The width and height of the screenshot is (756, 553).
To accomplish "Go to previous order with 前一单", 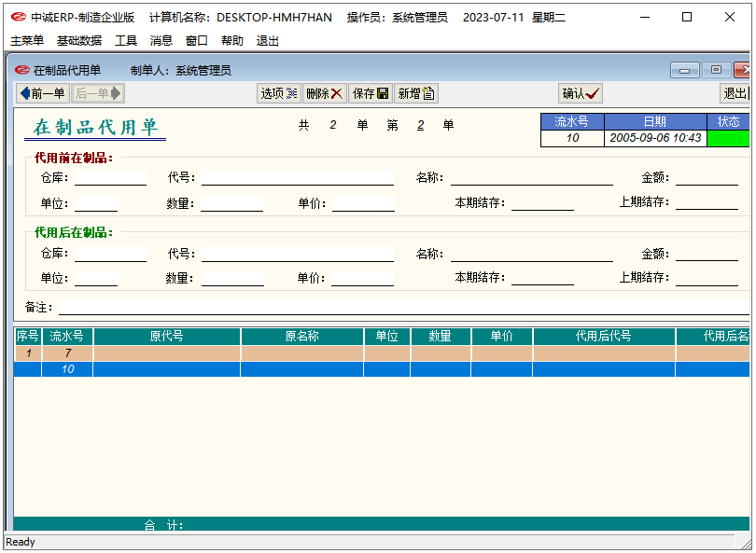I will [x=43, y=93].
